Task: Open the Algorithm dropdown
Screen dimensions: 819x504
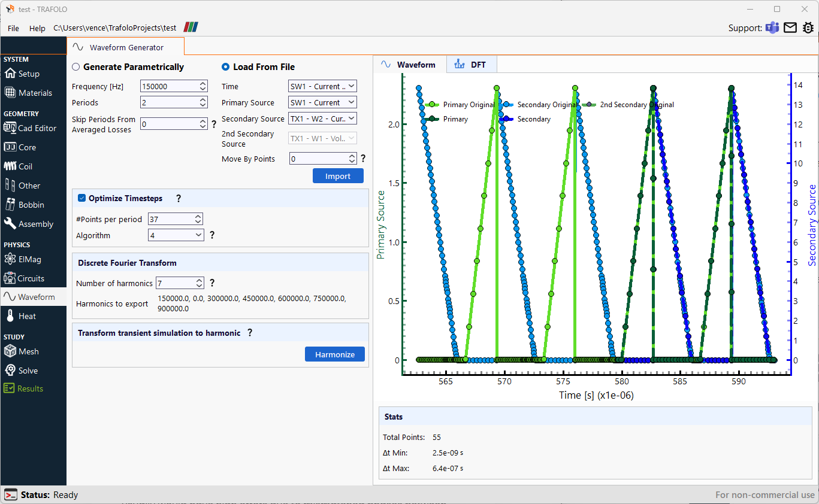Action: point(176,235)
